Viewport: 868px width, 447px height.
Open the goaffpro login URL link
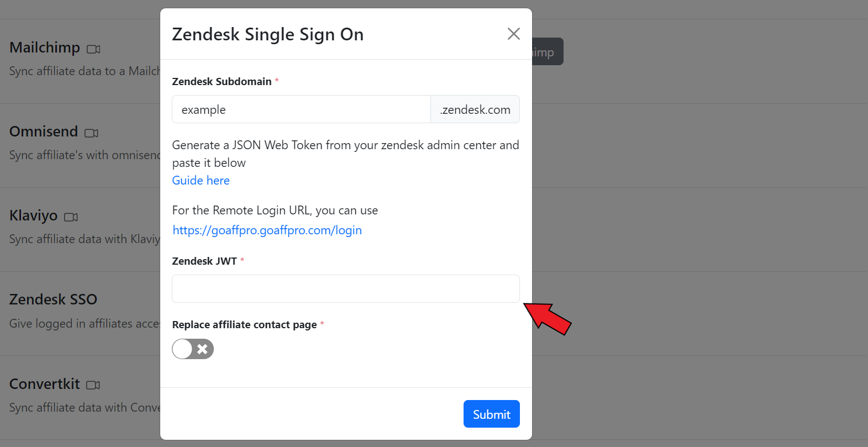click(267, 230)
